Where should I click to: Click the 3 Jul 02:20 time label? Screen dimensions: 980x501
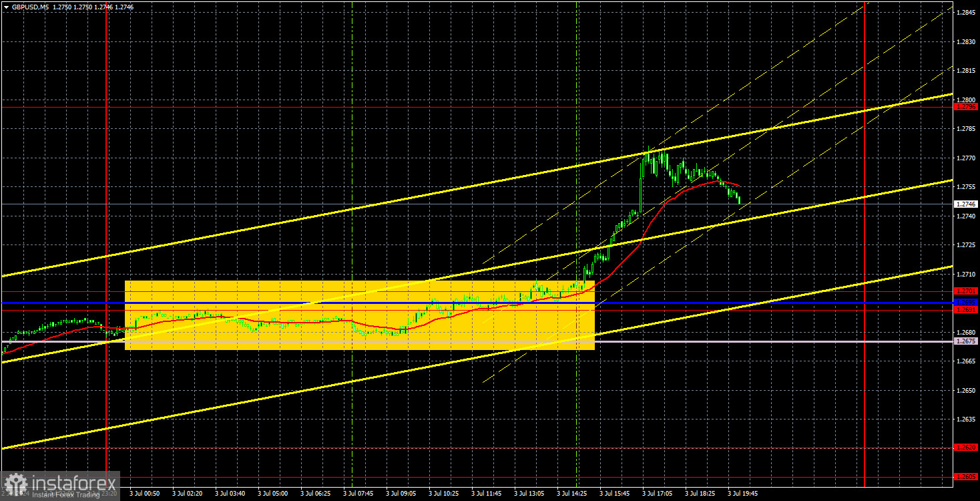[x=188, y=494]
